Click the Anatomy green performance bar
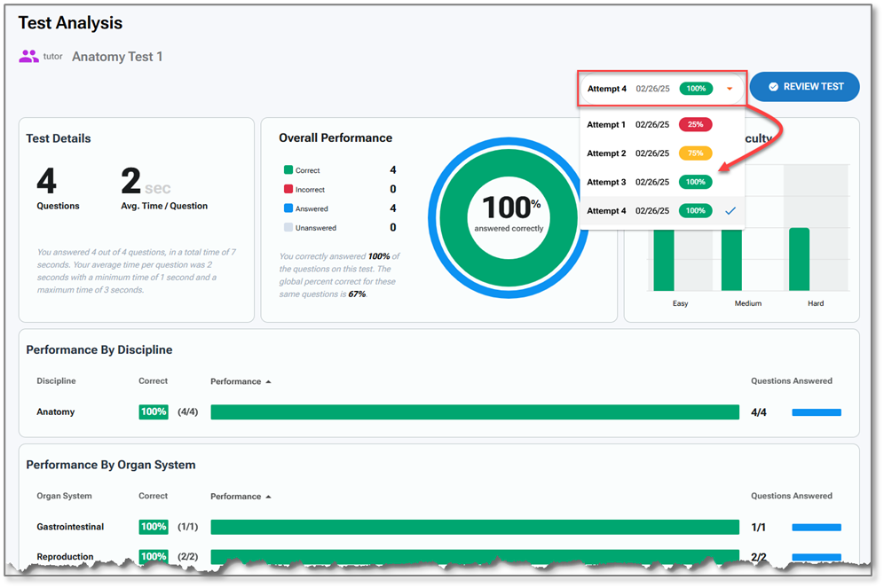The height and width of the screenshot is (588, 884). pos(474,412)
